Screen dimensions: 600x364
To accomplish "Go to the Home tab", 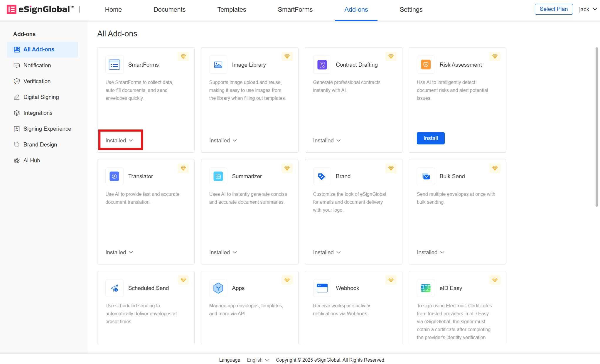I will 113,9.
